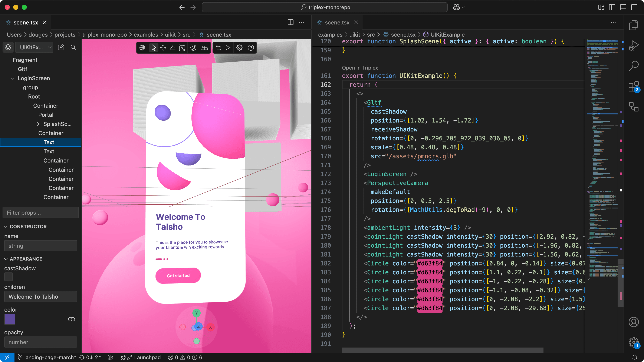This screenshot has height=362, width=644.
Task: Click the moon lighting icon
Action: click(193, 48)
